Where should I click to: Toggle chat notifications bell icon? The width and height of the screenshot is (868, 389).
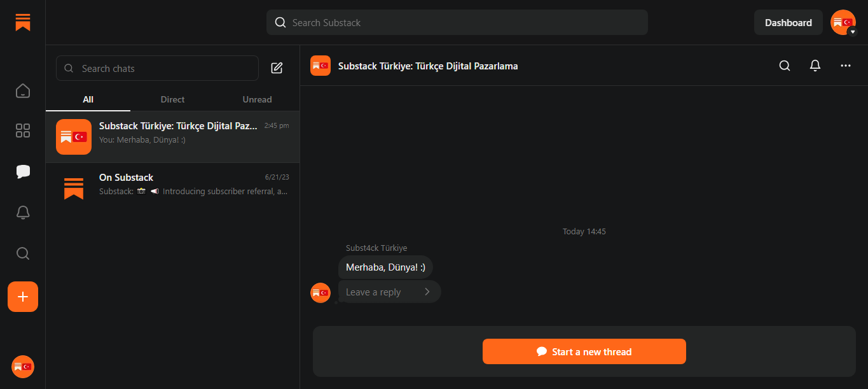click(815, 66)
